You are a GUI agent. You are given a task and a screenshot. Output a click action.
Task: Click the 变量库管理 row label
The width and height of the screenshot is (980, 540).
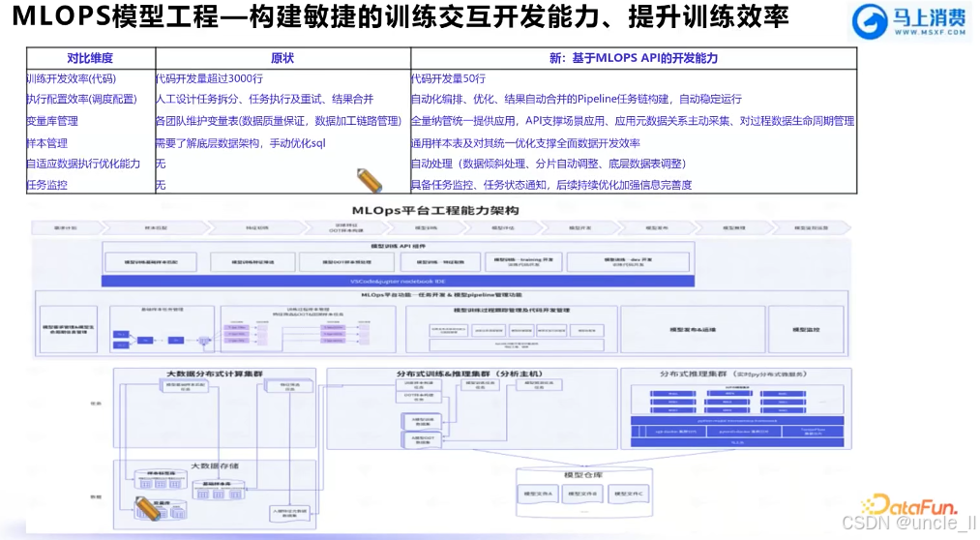coord(52,121)
